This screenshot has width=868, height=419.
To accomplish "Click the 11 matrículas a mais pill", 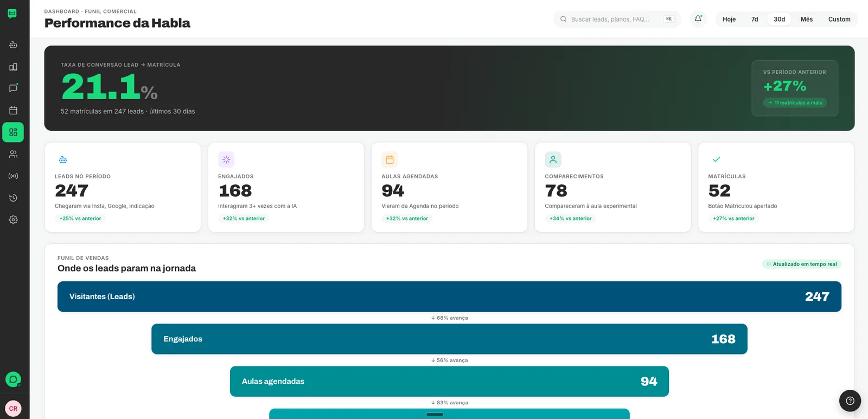I will coord(795,102).
